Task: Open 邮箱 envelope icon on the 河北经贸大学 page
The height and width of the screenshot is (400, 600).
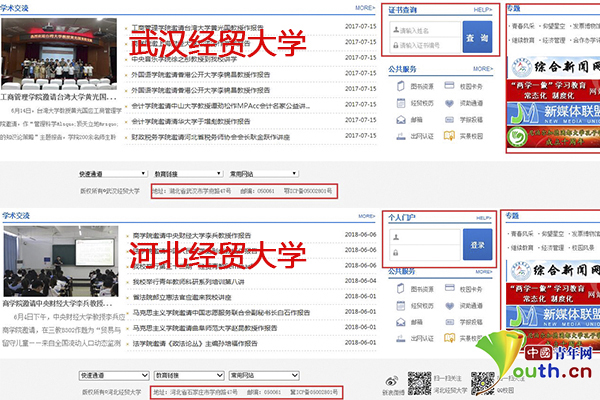Action: [401, 322]
